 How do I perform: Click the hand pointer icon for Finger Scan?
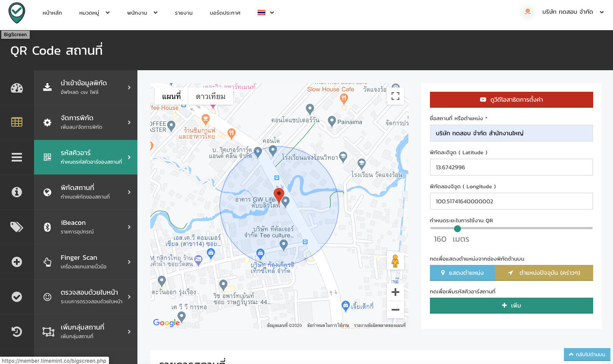(x=47, y=262)
